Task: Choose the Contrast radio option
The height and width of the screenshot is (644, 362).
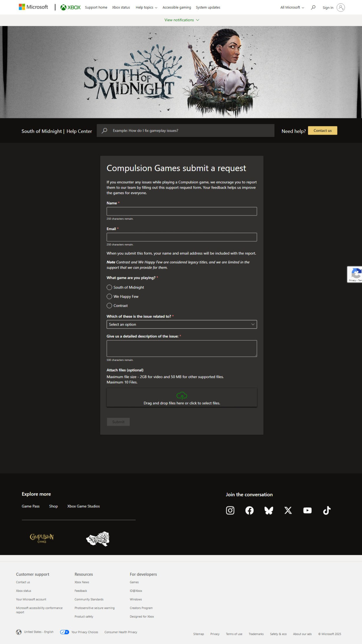Action: [x=109, y=306]
